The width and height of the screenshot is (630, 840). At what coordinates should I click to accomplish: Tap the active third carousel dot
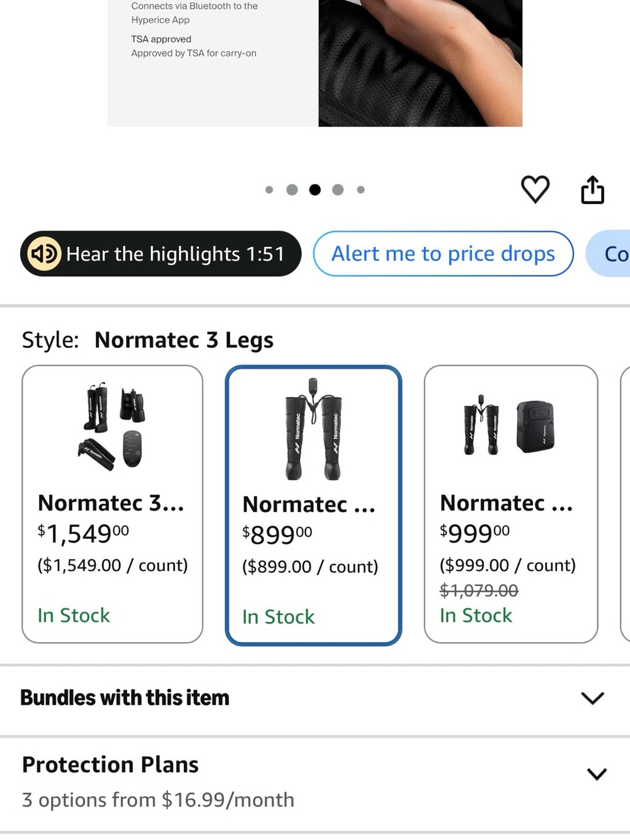tap(315, 190)
